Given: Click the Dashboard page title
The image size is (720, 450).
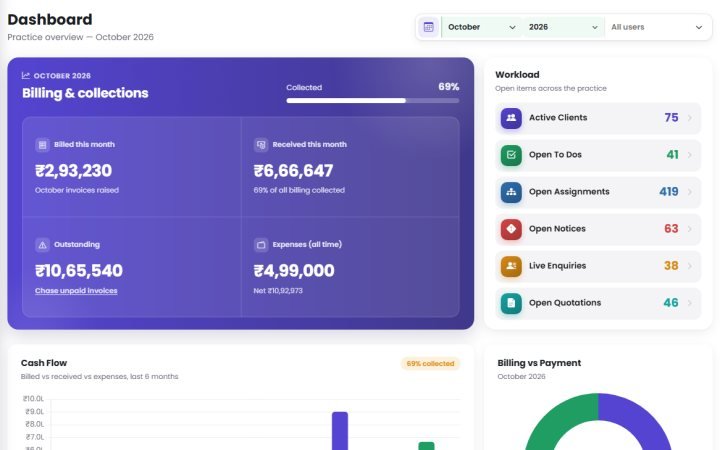Looking at the screenshot, I should [x=50, y=19].
